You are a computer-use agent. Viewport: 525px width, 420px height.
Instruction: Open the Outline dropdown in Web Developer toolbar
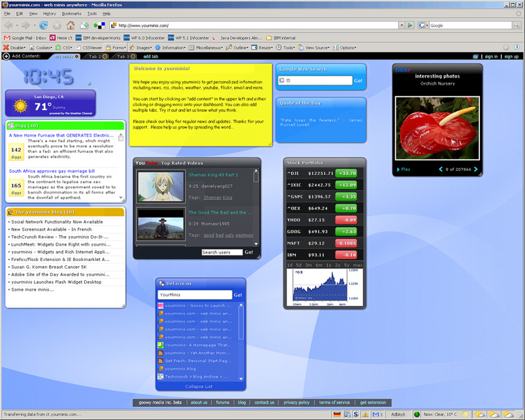click(x=237, y=47)
